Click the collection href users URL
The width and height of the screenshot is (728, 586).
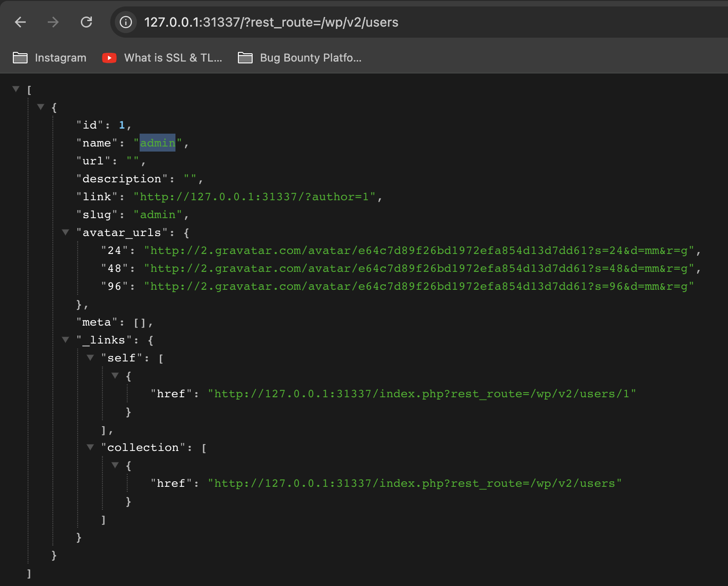(414, 483)
